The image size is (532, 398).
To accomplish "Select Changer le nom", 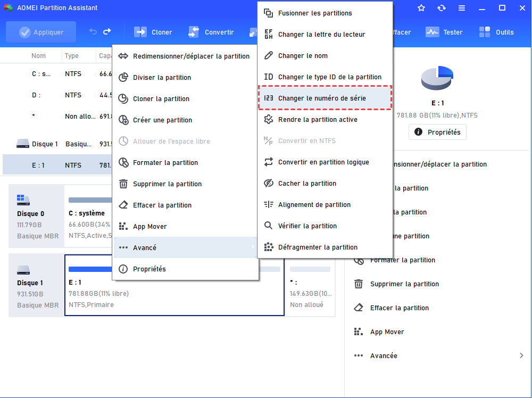I will [x=325, y=56].
